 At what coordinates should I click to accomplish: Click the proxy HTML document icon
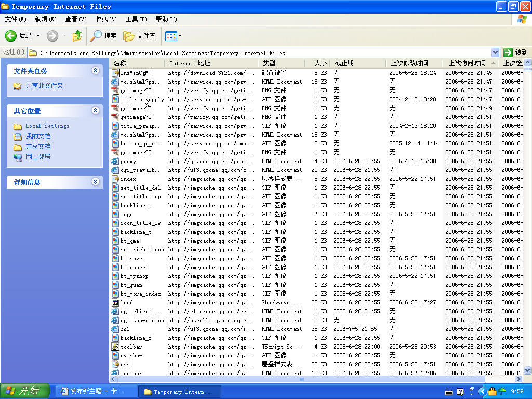(115, 161)
